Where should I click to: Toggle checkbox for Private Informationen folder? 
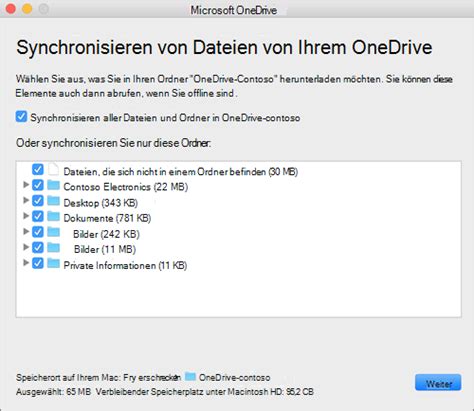click(38, 263)
